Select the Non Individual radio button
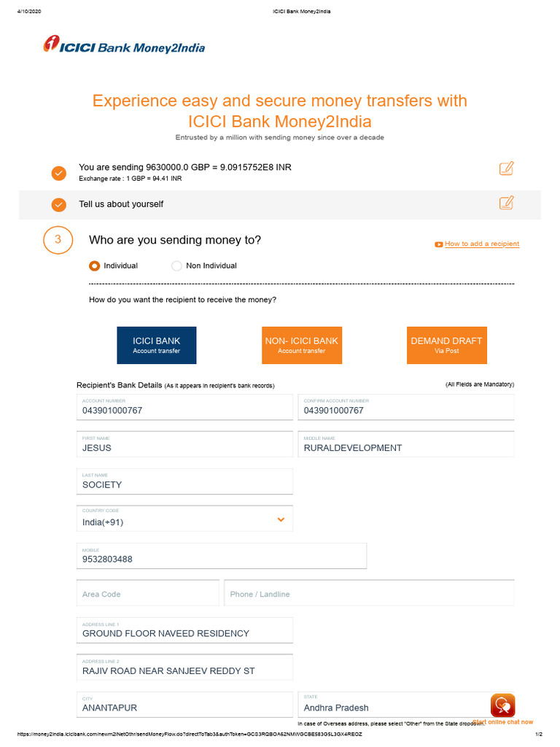The image size is (560, 747). point(176,266)
